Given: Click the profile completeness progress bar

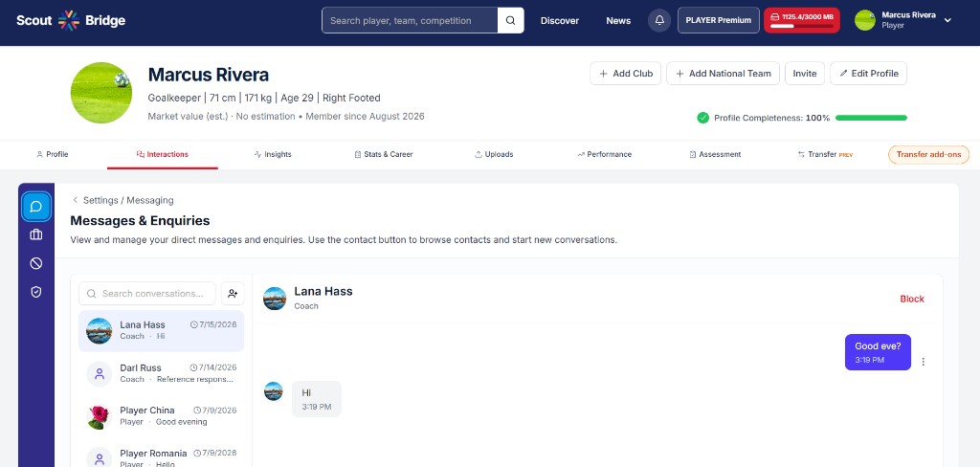Looking at the screenshot, I should 871,118.
